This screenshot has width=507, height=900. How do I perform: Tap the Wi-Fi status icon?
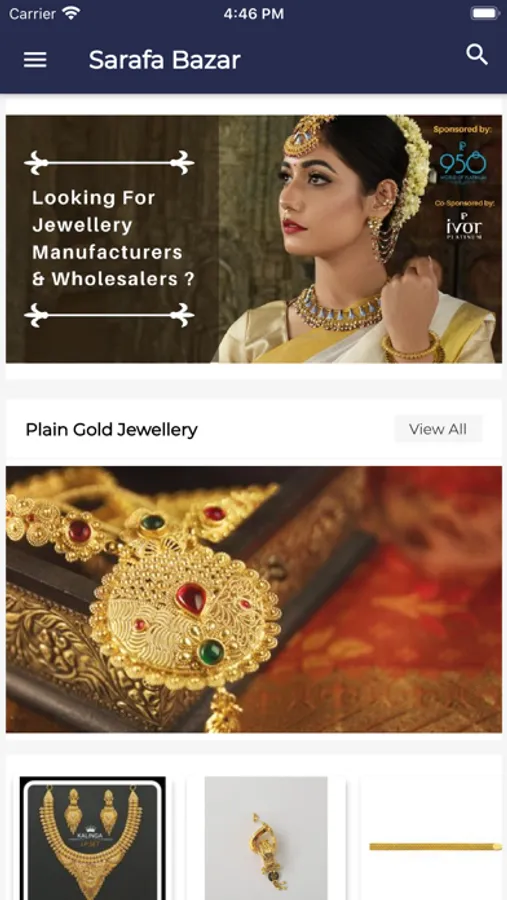71,14
